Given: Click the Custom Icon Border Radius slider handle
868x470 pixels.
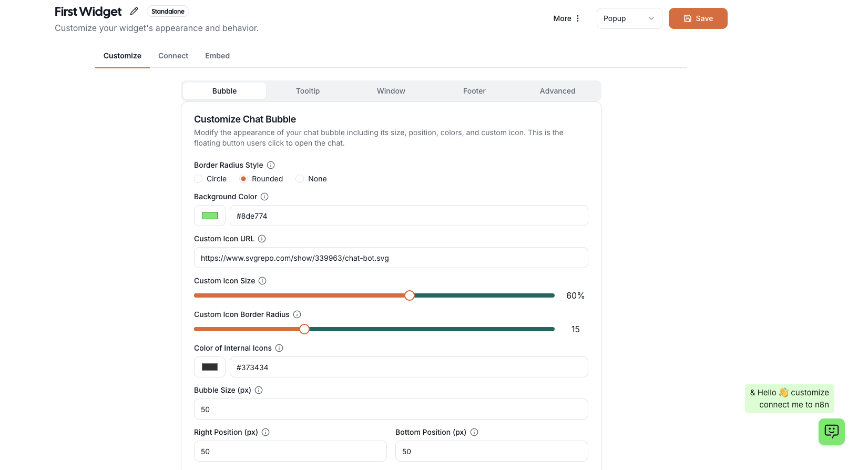Looking at the screenshot, I should click(304, 329).
